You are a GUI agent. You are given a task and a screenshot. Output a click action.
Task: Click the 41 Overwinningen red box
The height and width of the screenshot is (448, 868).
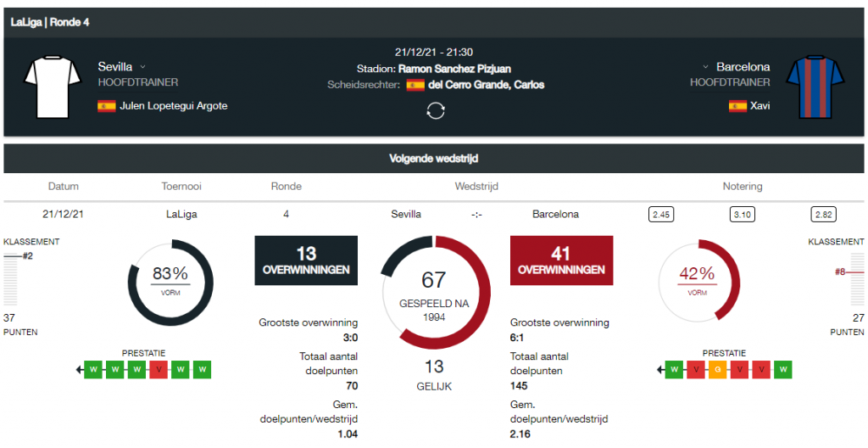click(561, 260)
